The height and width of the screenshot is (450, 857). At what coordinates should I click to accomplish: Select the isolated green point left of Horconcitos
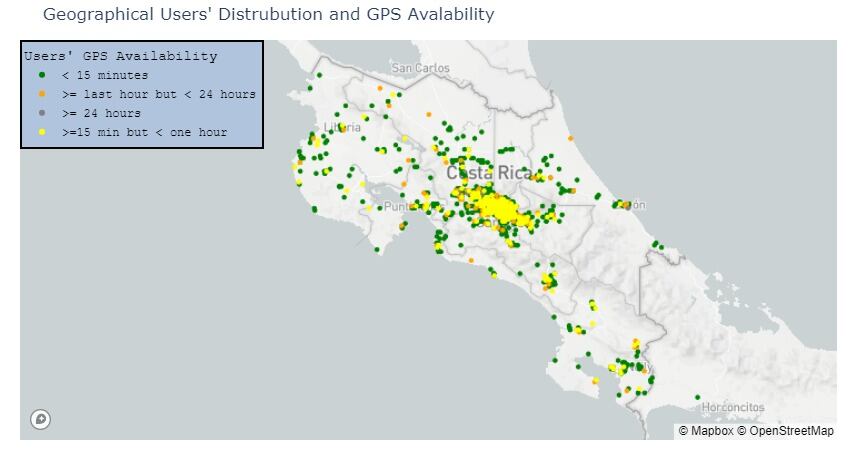pos(697,397)
